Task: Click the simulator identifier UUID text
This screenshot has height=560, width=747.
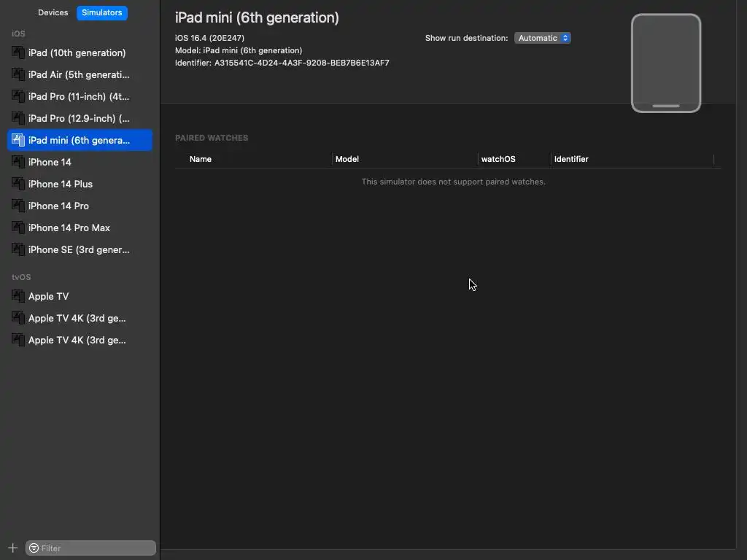Action: coord(301,63)
